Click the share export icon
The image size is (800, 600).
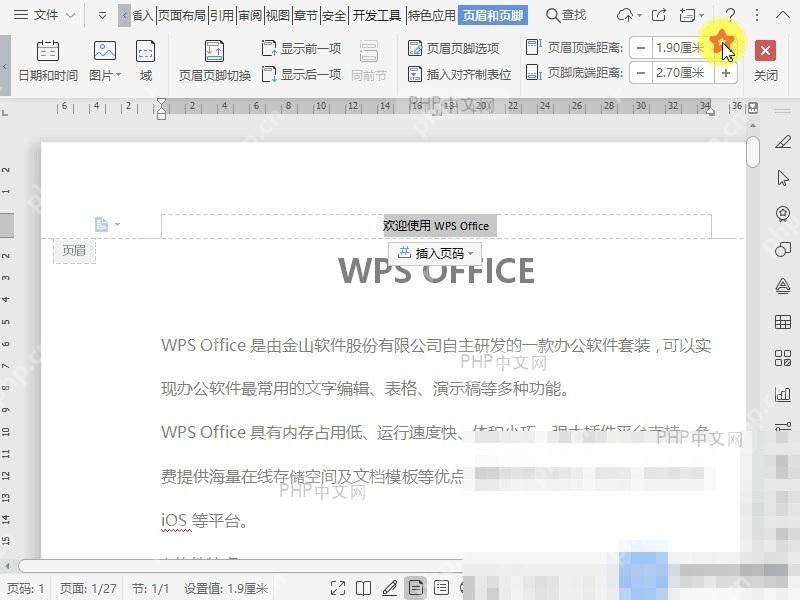click(x=659, y=15)
